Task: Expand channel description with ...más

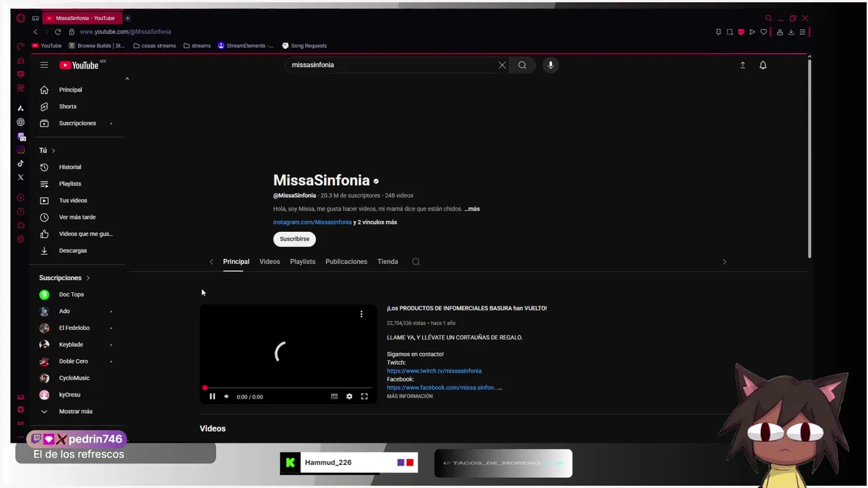Action: tap(472, 209)
